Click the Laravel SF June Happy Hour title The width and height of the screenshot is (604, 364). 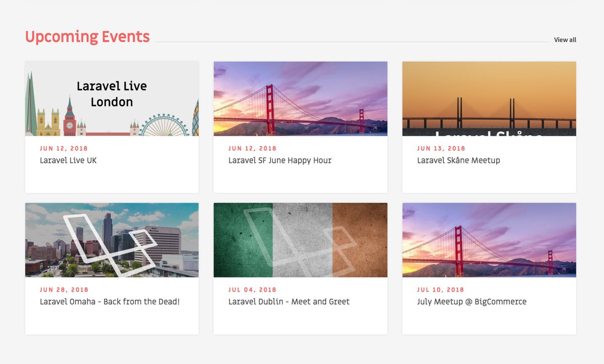click(280, 160)
